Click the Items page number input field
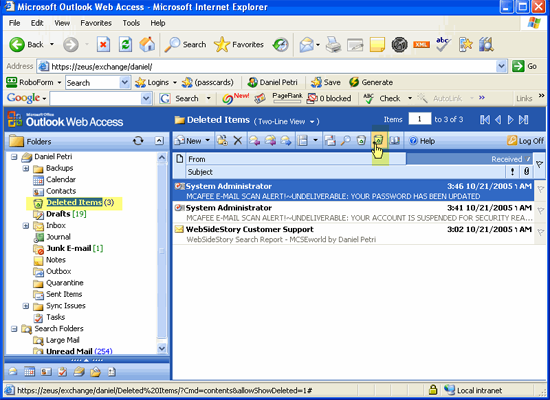 coord(420,119)
